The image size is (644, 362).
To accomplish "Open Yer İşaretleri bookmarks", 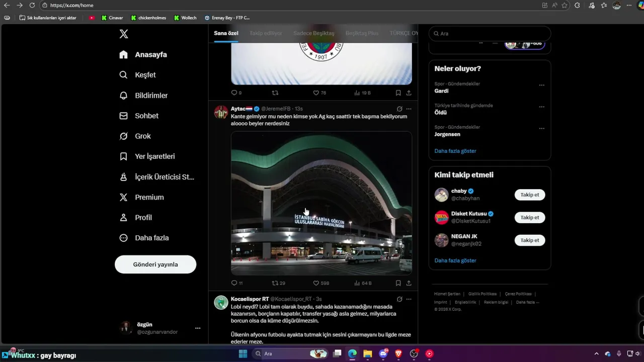I will coord(147,156).
